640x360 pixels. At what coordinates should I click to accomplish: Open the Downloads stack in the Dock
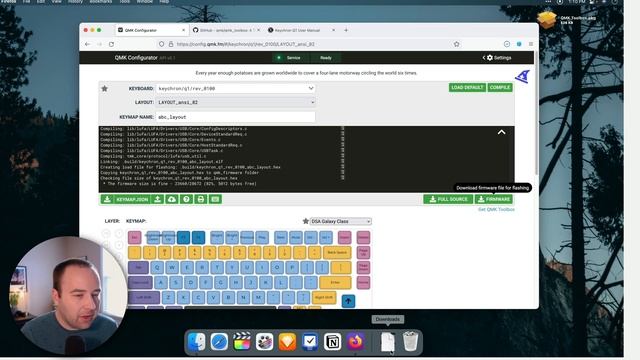[387, 342]
